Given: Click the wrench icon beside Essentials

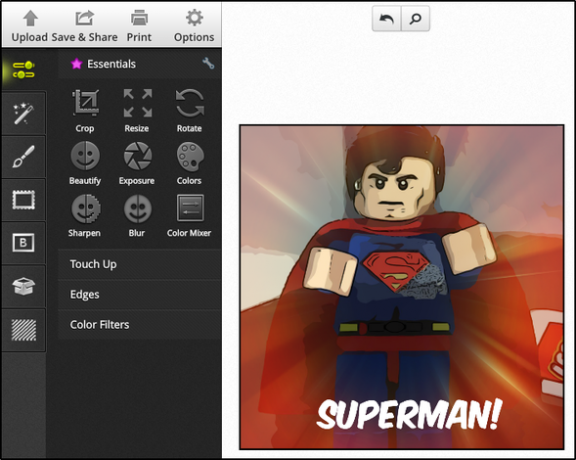Looking at the screenshot, I should coord(208,63).
